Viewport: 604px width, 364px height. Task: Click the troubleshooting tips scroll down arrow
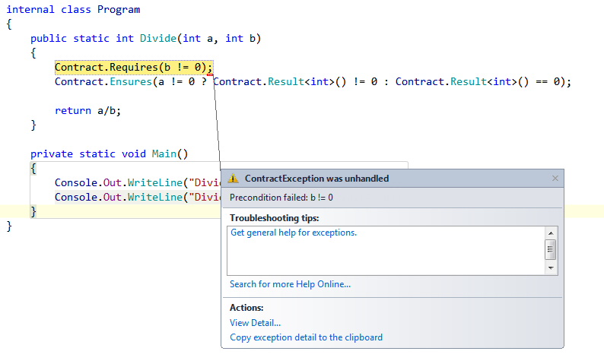pos(551,268)
